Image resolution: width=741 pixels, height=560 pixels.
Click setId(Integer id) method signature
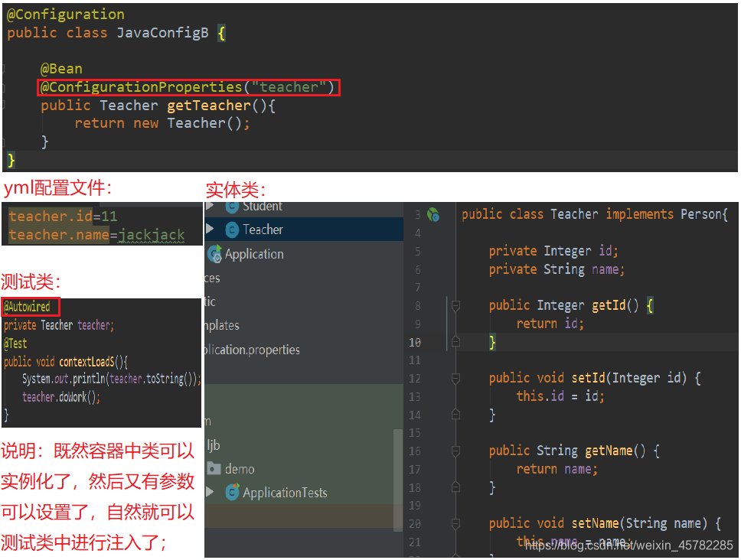coord(587,378)
